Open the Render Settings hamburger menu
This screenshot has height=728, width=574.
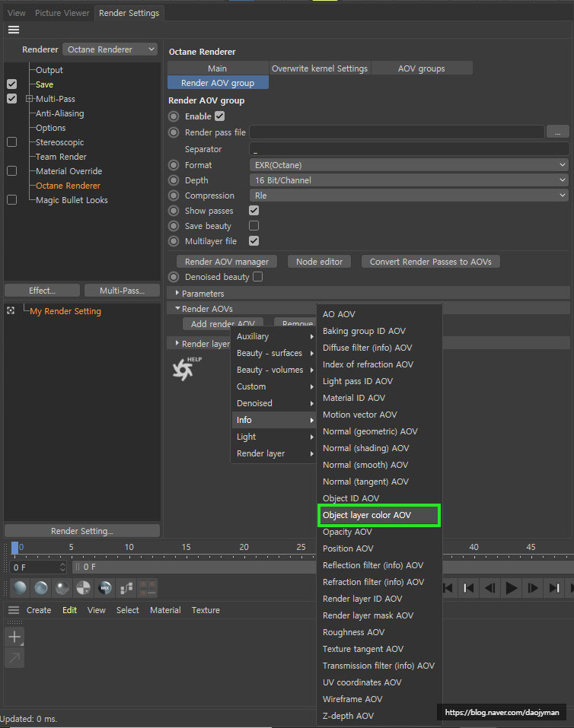click(14, 30)
